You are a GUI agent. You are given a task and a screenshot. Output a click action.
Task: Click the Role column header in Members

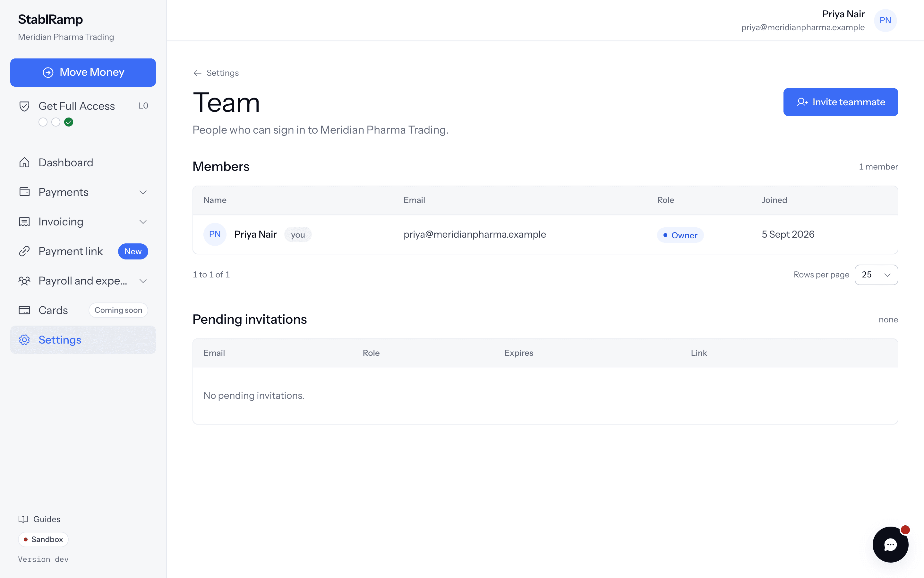pos(665,200)
